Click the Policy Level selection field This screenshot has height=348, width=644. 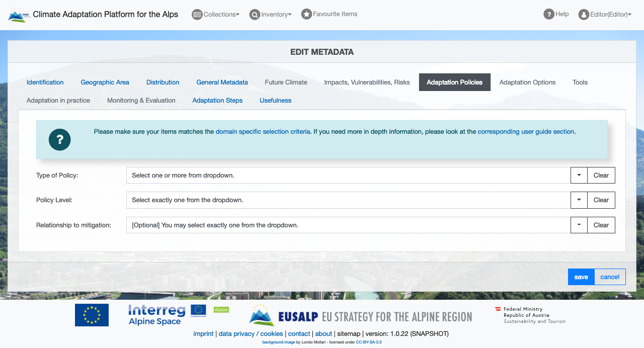point(347,200)
